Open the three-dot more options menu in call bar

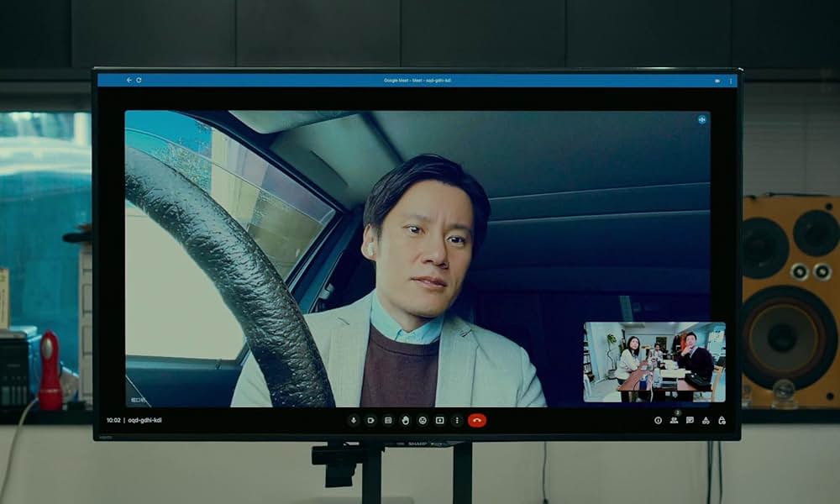pyautogui.click(x=457, y=420)
